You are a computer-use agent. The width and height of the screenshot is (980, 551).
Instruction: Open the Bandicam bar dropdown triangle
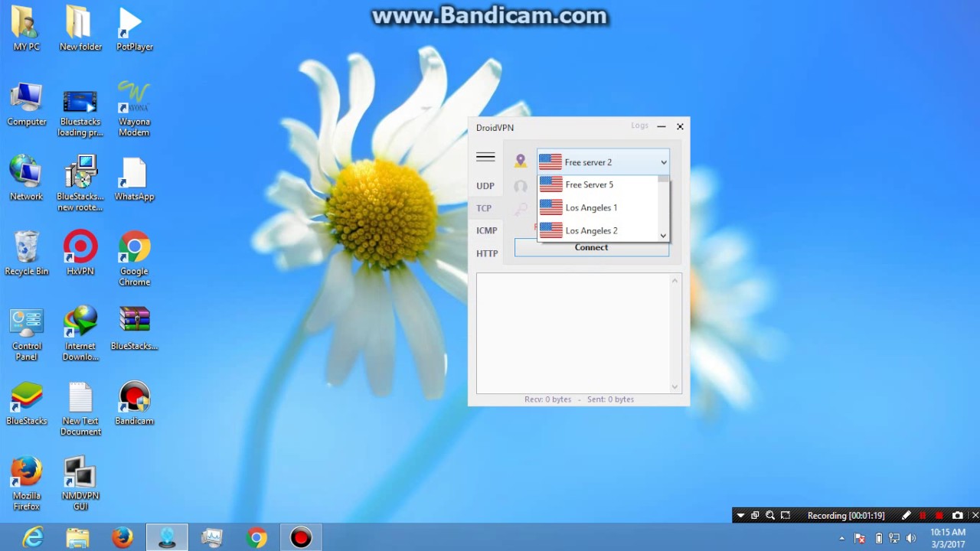pyautogui.click(x=740, y=516)
